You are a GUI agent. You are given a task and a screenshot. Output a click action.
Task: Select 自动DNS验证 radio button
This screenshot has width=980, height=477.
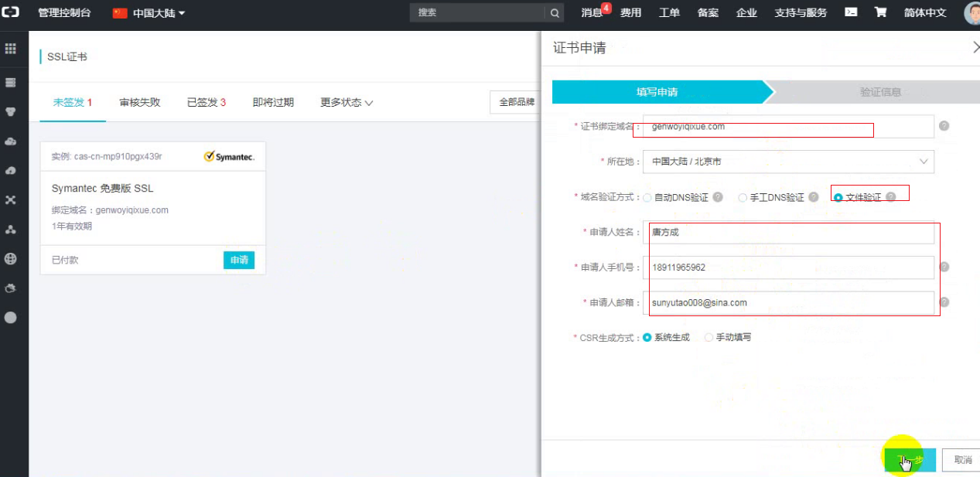point(647,198)
